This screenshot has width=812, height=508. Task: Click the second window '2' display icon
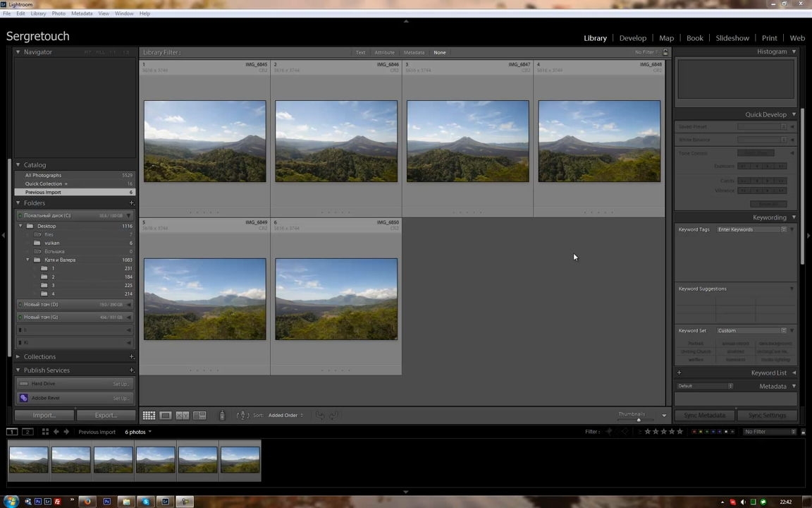click(27, 432)
